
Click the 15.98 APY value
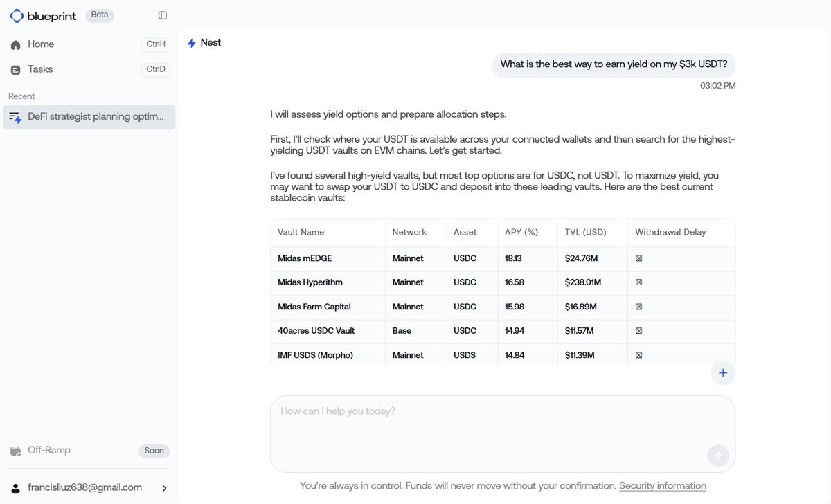515,307
